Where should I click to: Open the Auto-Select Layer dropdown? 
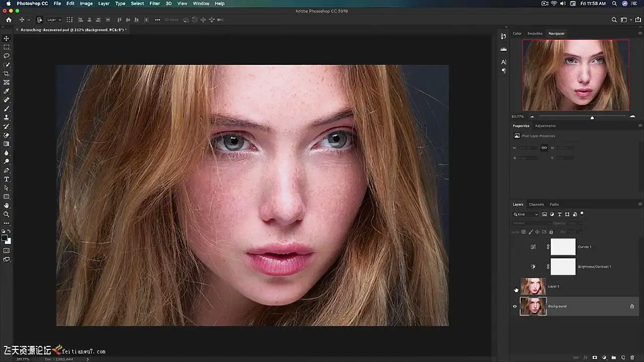pos(54,20)
